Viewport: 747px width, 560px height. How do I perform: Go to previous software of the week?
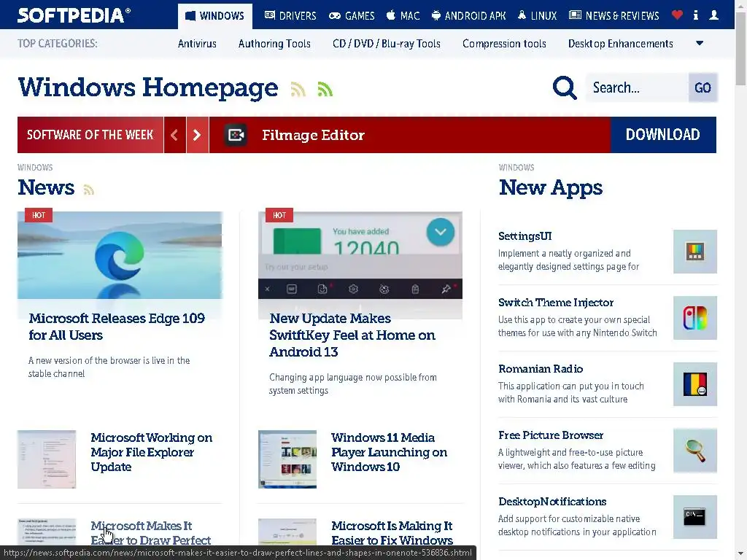pyautogui.click(x=174, y=135)
